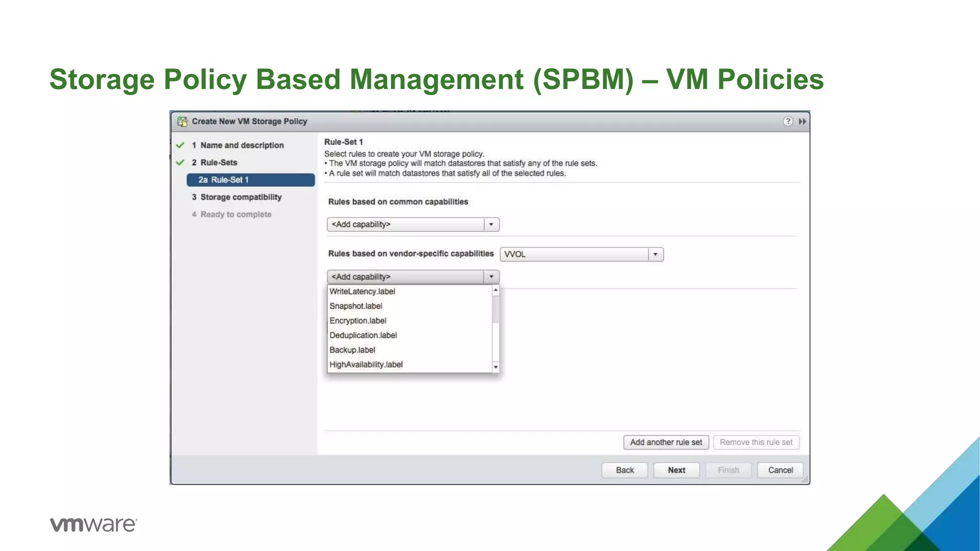Click the capability list scrollbar thumb
980x551 pixels.
(x=496, y=309)
